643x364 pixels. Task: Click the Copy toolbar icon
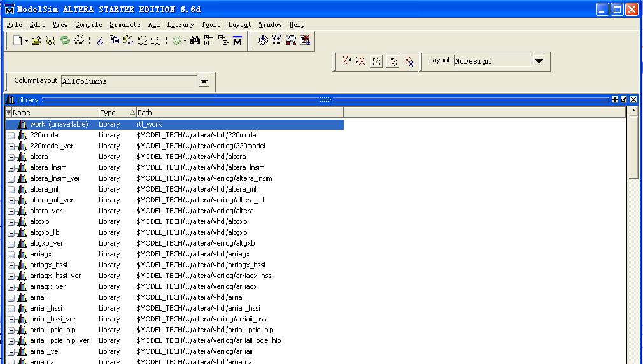coord(114,39)
